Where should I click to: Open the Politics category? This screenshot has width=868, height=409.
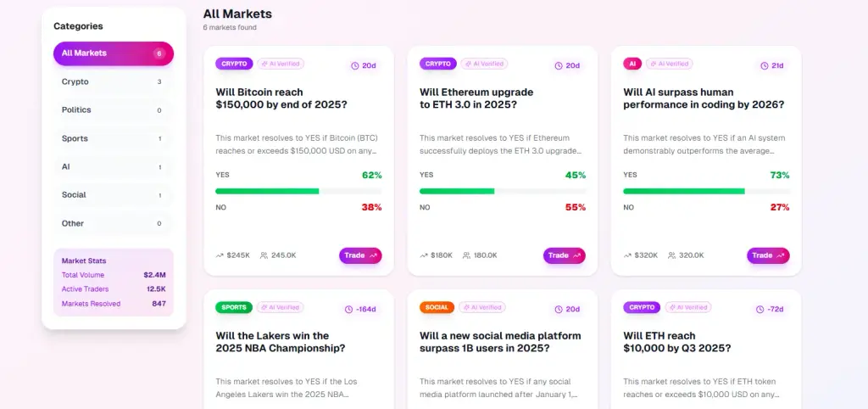click(114, 110)
